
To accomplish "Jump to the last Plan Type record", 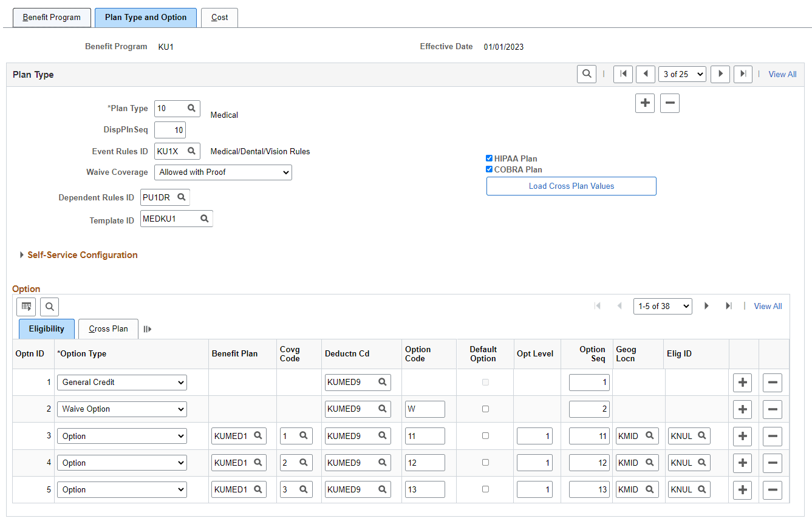I will coord(743,73).
